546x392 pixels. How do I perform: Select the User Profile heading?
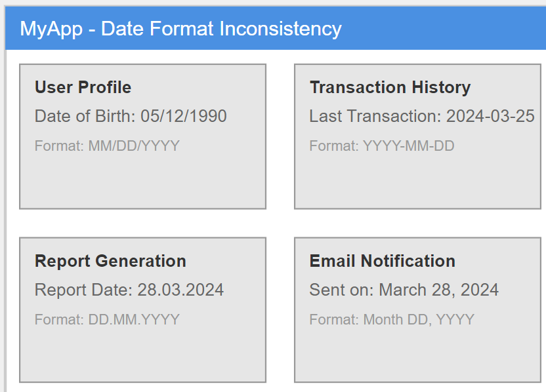coord(83,87)
